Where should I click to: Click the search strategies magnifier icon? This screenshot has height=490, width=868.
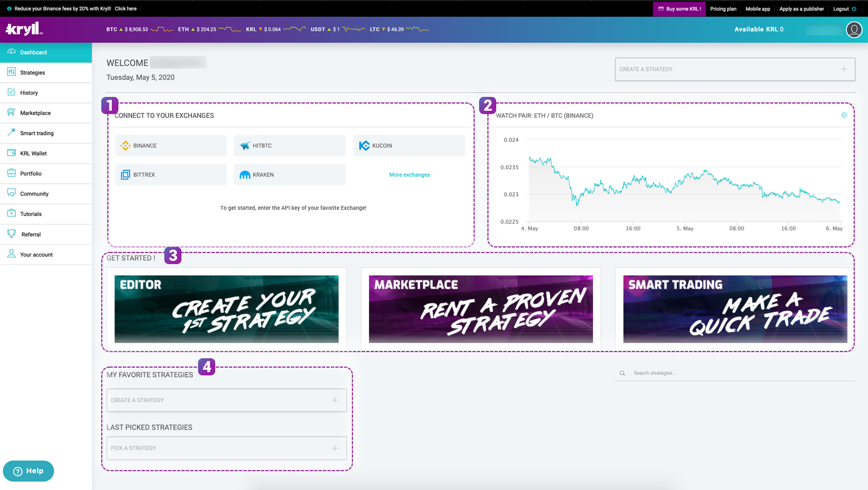click(622, 373)
